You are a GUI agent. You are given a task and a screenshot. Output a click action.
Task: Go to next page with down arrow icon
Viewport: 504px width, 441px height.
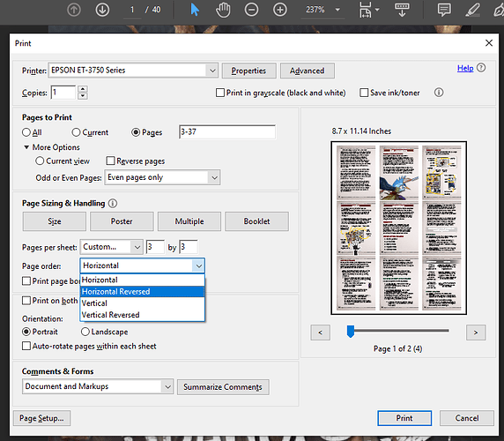point(102,10)
